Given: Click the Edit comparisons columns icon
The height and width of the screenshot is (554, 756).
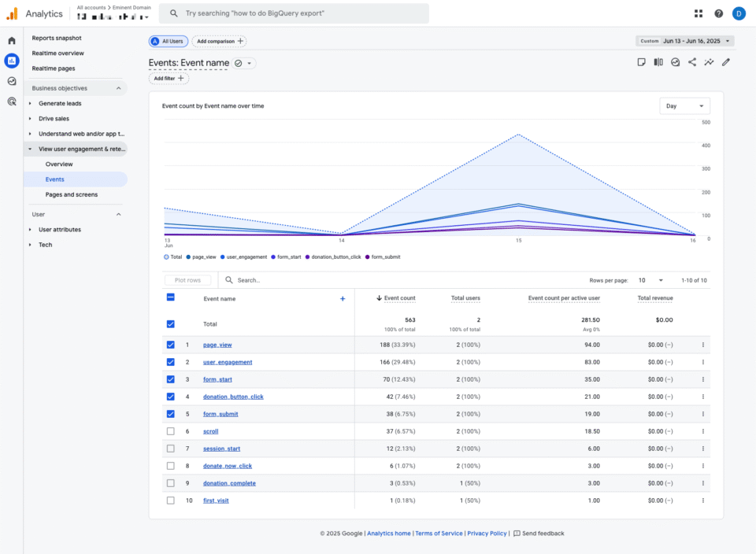Looking at the screenshot, I should (x=658, y=62).
